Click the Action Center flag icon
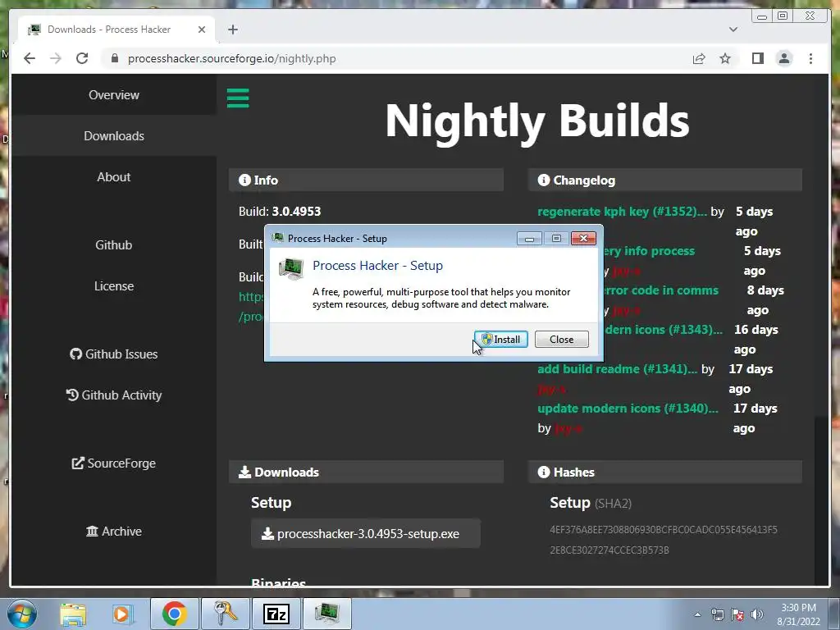This screenshot has width=840, height=630. (x=737, y=614)
